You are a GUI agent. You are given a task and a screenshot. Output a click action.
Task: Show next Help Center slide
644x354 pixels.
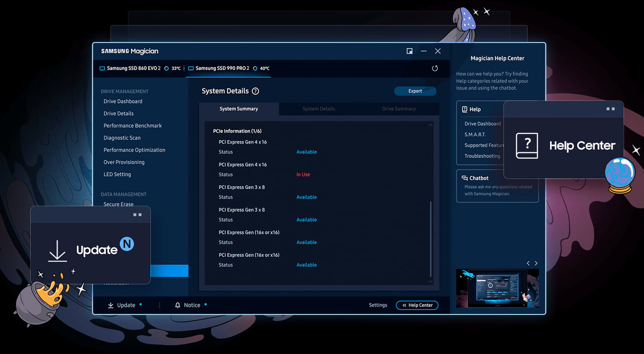536,263
